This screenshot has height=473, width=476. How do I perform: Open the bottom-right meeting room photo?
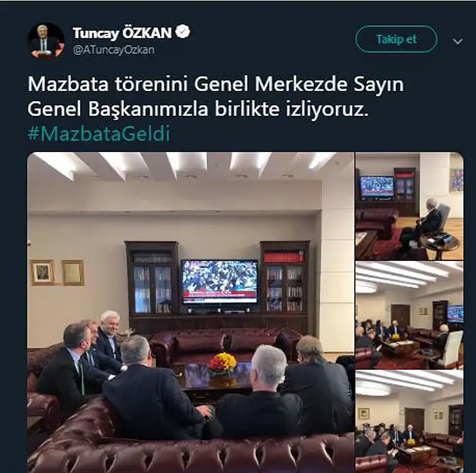409,421
